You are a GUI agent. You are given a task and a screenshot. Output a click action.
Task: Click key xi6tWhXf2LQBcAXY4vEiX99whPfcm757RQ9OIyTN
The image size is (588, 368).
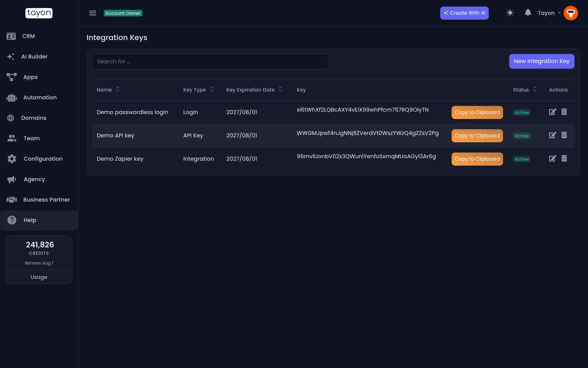[363, 110]
